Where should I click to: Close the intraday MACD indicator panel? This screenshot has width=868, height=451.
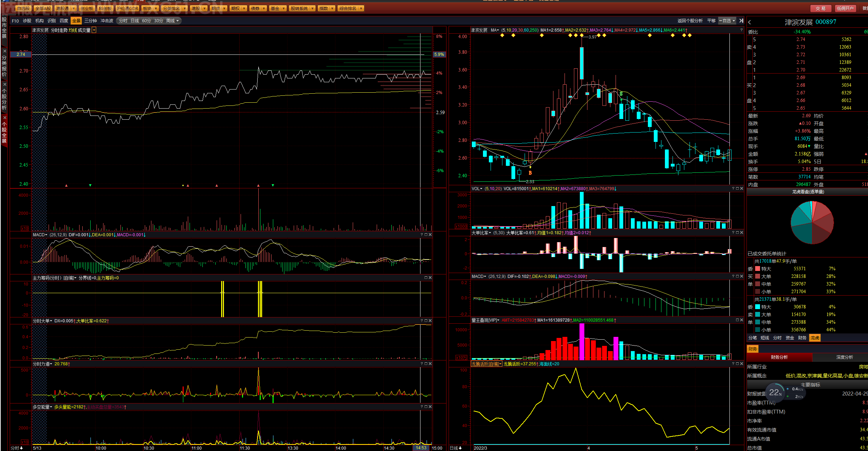(x=430, y=235)
